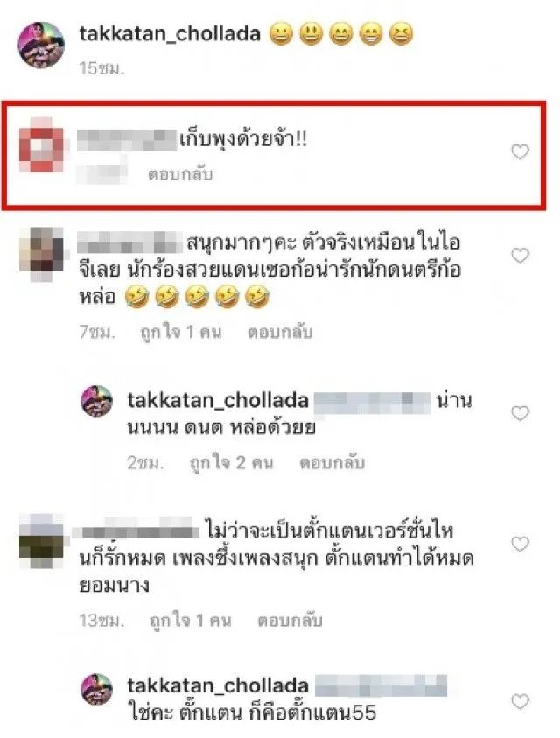560x738 pixels.
Task: Open takkatan_chollada username in top caption
Action: pos(170,33)
